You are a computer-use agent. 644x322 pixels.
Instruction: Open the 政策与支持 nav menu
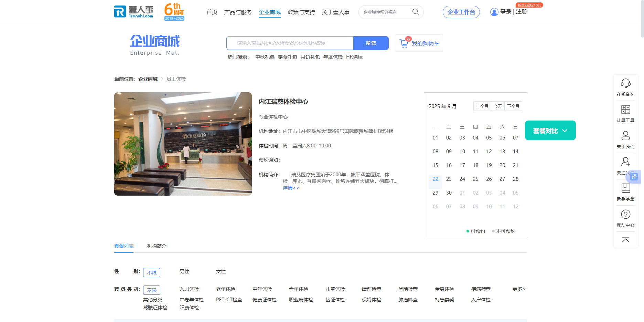tap(301, 12)
